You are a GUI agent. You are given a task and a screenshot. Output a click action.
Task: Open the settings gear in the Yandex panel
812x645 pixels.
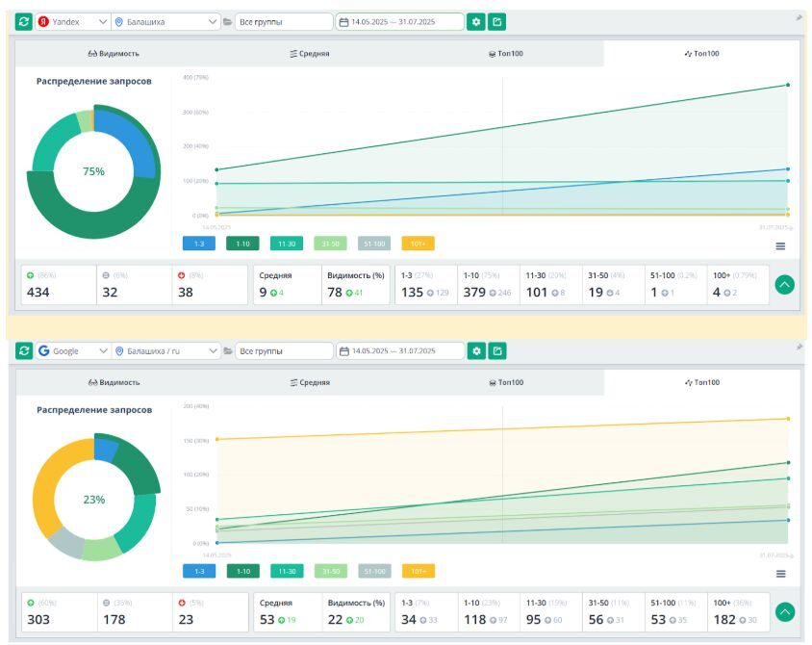pos(475,21)
